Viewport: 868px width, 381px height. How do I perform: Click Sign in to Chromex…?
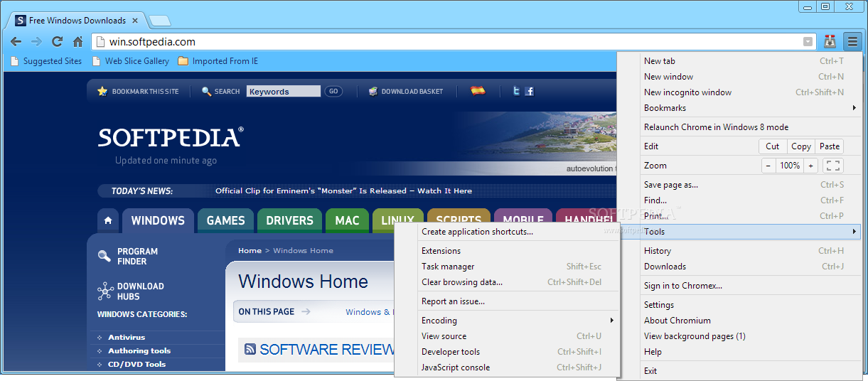click(x=739, y=286)
